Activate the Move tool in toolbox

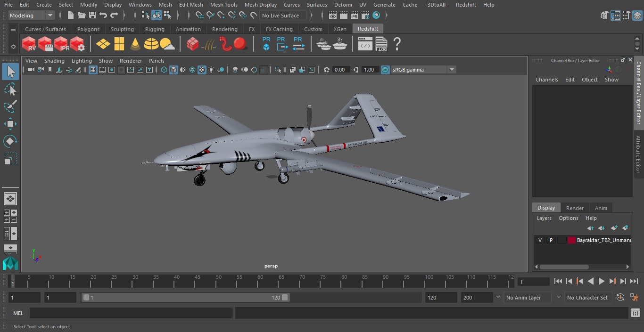coord(10,124)
